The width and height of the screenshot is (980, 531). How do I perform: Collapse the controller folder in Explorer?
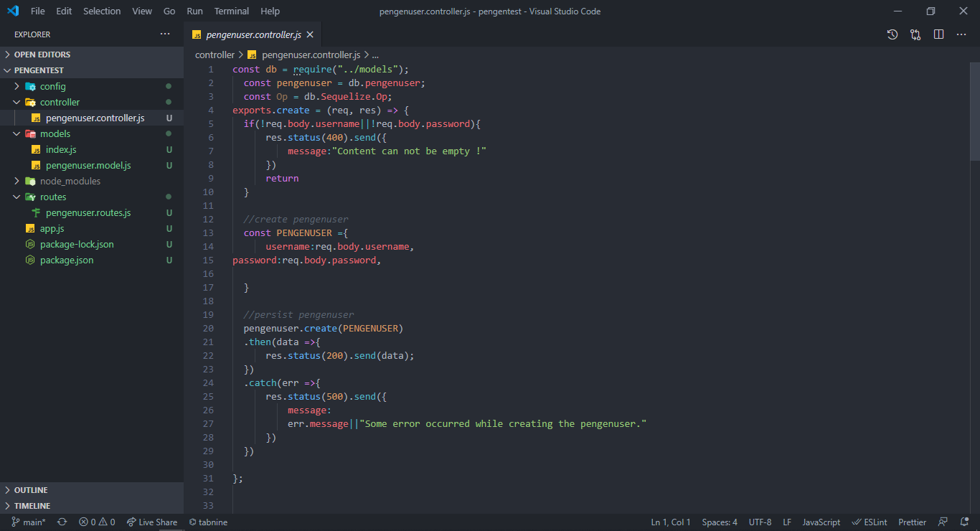pyautogui.click(x=92, y=102)
